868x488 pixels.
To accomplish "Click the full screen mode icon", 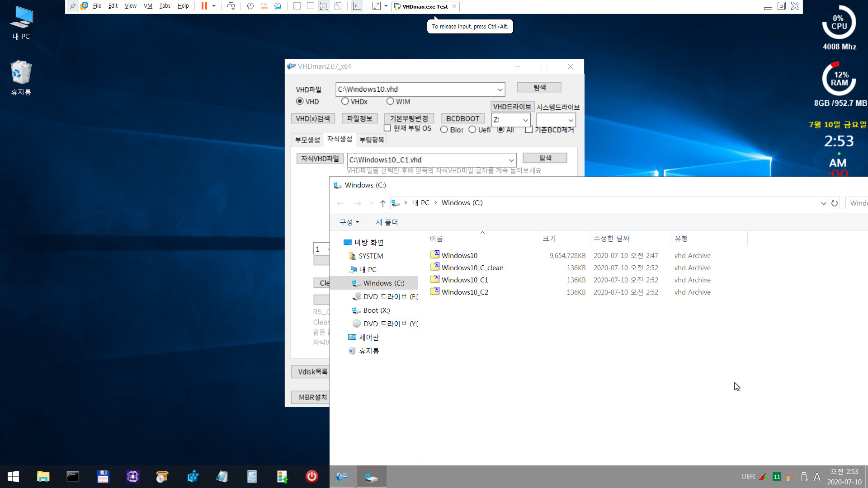I will [324, 6].
